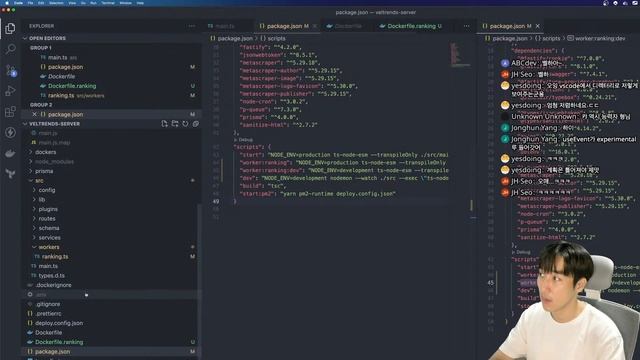The width and height of the screenshot is (640, 360).
Task: Open the Thunder Client lightning icon
Action: point(10,132)
